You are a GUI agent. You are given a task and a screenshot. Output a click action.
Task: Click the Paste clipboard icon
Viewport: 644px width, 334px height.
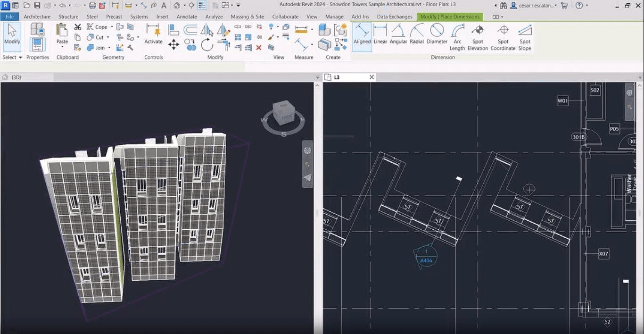tap(62, 31)
